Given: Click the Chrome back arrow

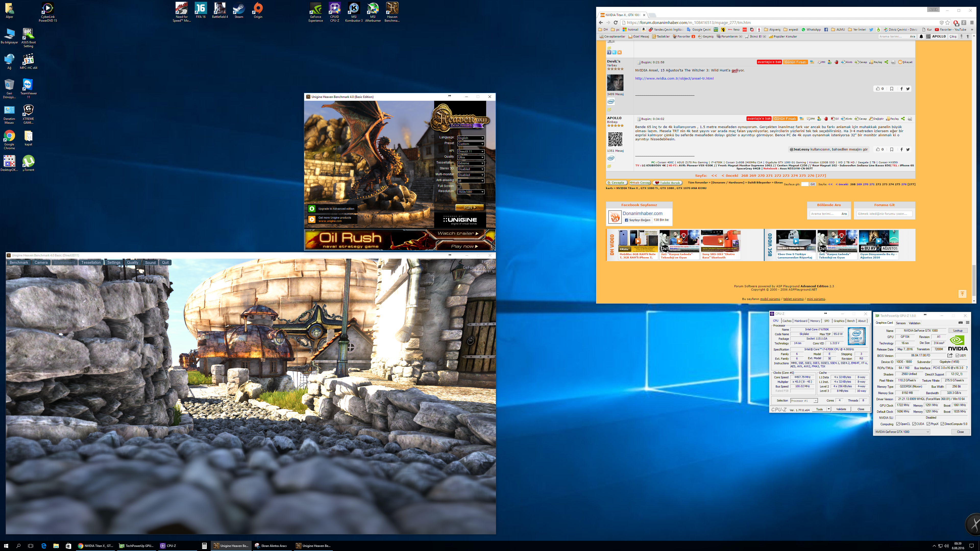Looking at the screenshot, I should [601, 22].
